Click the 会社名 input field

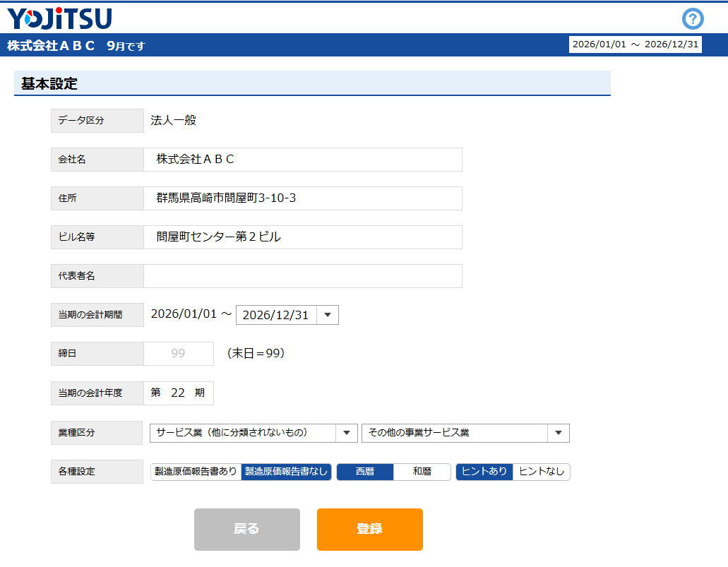pos(303,160)
